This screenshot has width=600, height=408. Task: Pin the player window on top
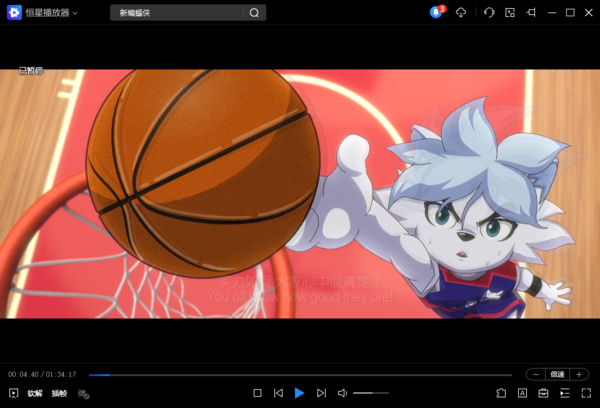(x=531, y=13)
